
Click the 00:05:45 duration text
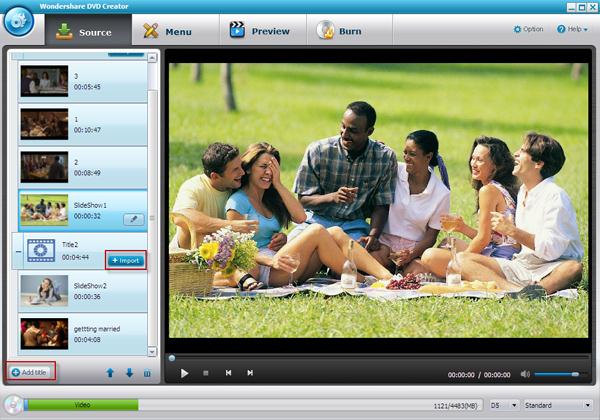point(87,87)
